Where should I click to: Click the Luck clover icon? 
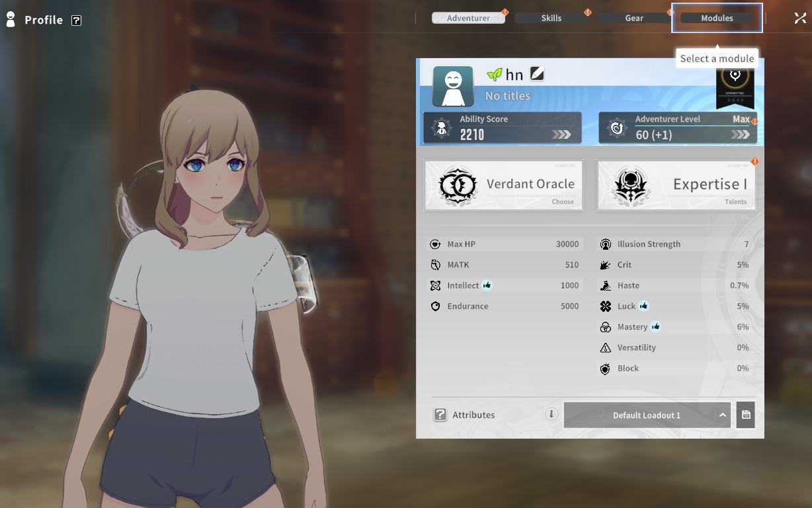point(605,307)
